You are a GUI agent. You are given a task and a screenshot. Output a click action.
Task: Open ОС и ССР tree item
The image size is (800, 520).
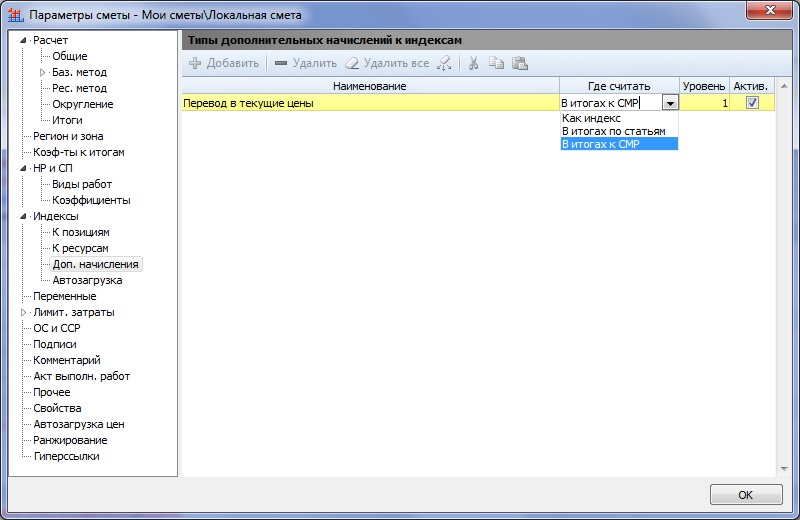coord(57,328)
